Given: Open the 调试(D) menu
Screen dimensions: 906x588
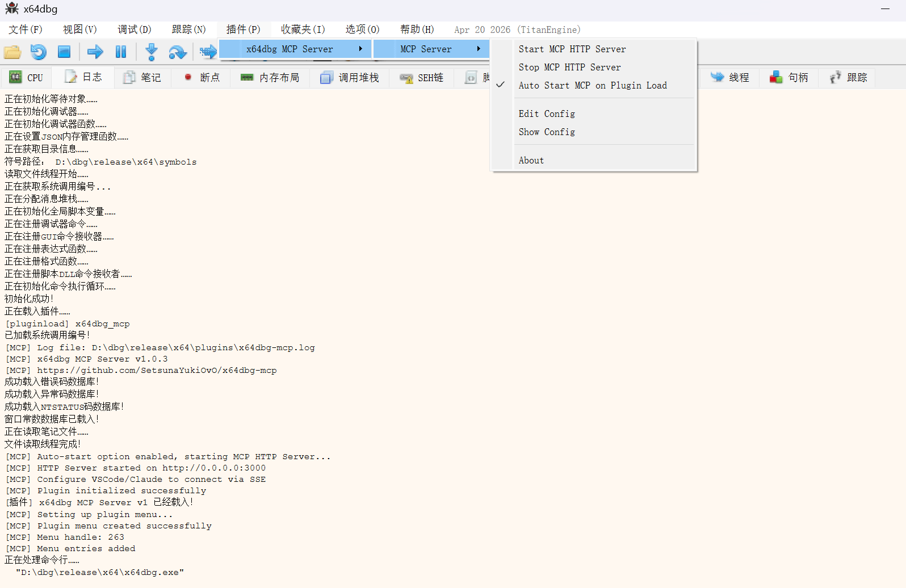Looking at the screenshot, I should (135, 30).
